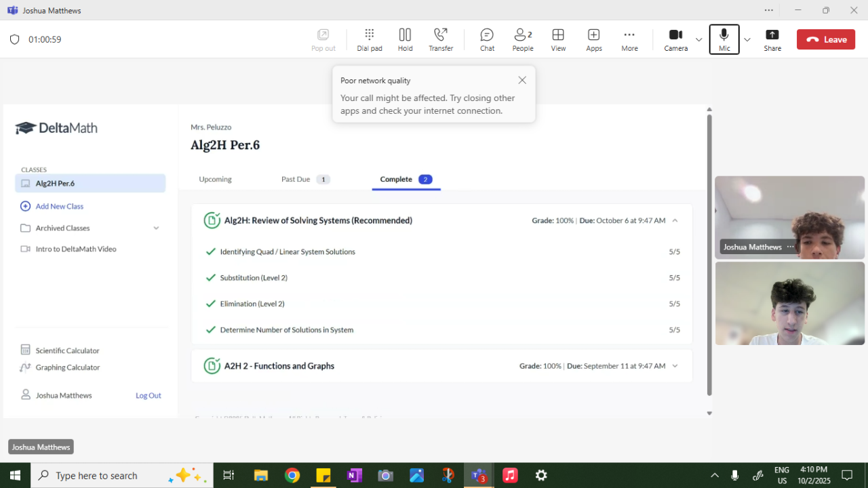Screen dimensions: 868x488
Task: Select the Complete tab
Action: coord(406,179)
